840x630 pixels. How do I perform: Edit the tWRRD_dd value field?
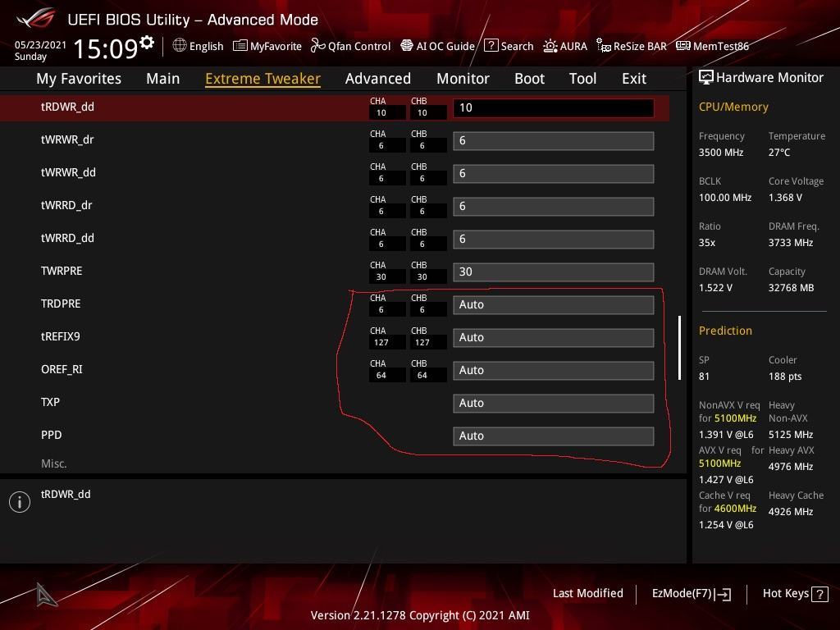pyautogui.click(x=554, y=239)
